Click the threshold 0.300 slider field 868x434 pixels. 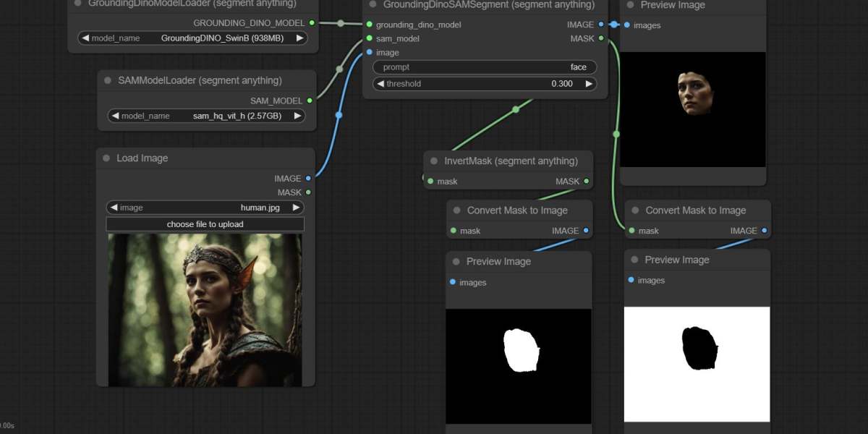485,84
